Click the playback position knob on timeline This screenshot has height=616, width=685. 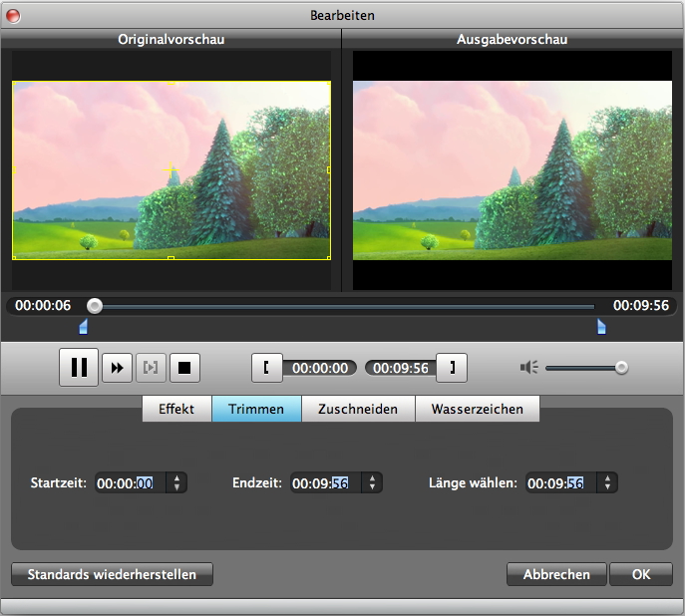coord(95,306)
